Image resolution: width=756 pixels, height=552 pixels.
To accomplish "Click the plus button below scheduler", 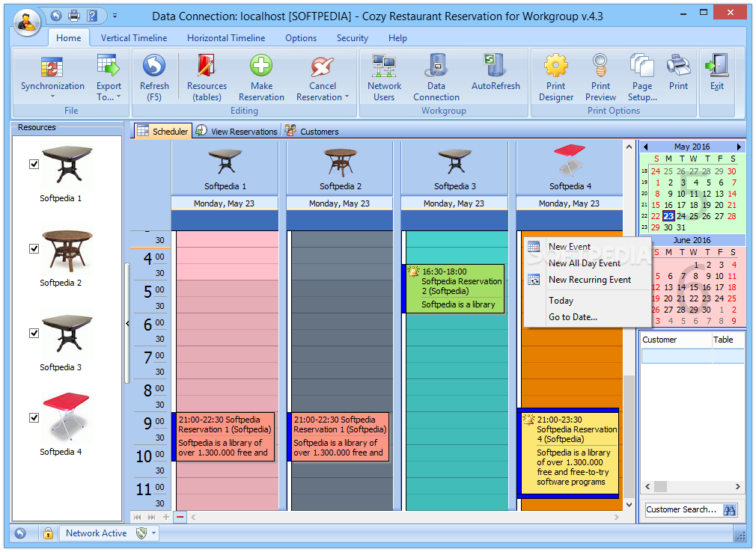I will coord(166,517).
